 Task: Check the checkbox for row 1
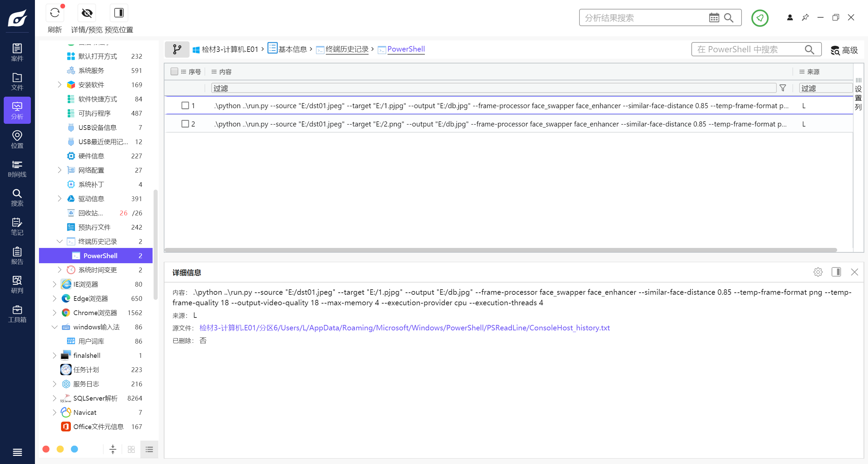pos(185,105)
